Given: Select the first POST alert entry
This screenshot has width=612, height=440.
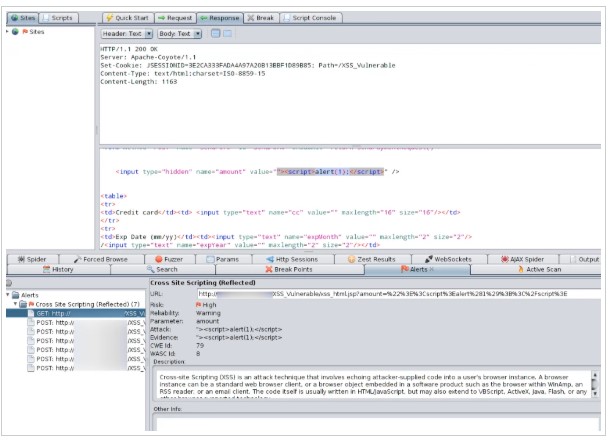Looking at the screenshot, I should pyautogui.click(x=52, y=323).
